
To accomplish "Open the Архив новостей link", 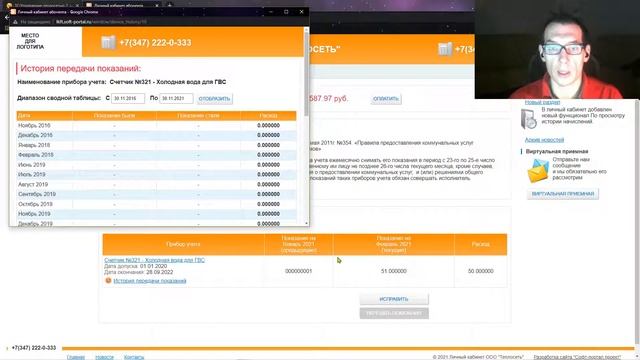I will 544,140.
